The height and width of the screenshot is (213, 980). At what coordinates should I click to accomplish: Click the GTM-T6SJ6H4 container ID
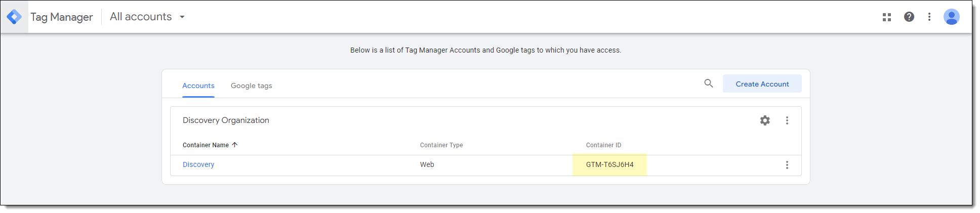pos(609,164)
